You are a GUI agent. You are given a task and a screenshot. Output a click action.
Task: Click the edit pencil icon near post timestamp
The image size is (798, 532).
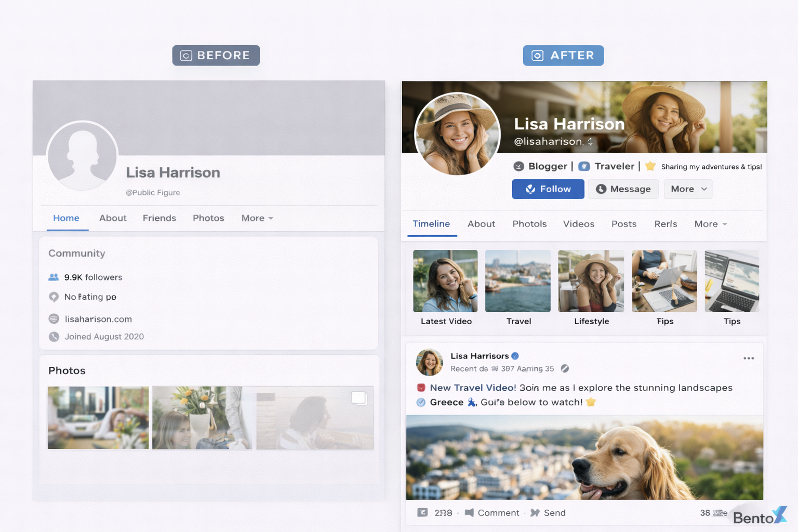pyautogui.click(x=565, y=369)
